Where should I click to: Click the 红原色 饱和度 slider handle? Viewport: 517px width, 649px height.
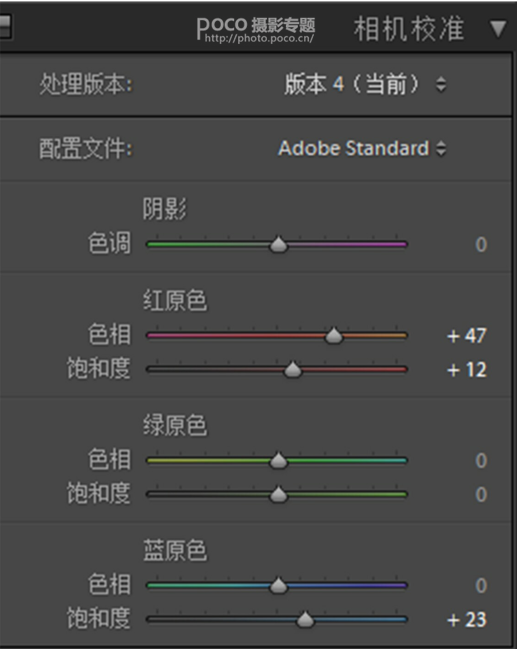[x=293, y=370]
